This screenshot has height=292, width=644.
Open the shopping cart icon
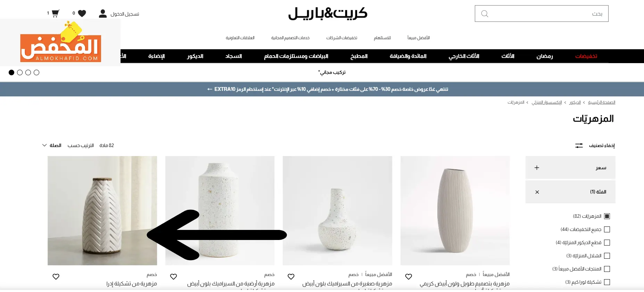(x=55, y=14)
